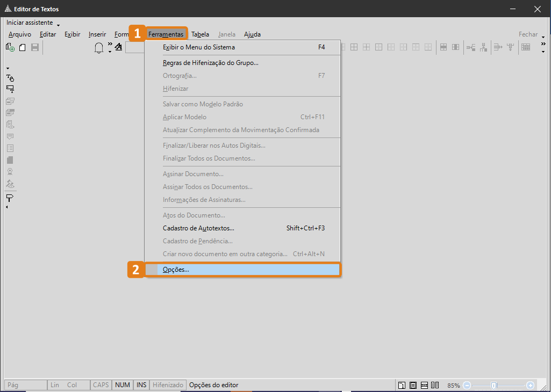This screenshot has width=551, height=392.
Task: Toggle the NUM indicator in status bar
Action: click(123, 385)
